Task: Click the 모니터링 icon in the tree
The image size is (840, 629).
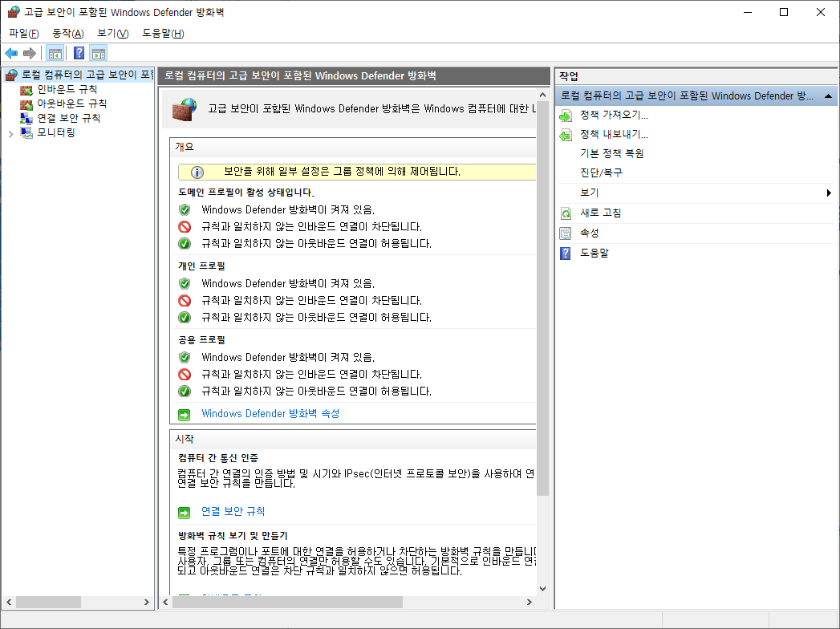Action: tap(26, 132)
